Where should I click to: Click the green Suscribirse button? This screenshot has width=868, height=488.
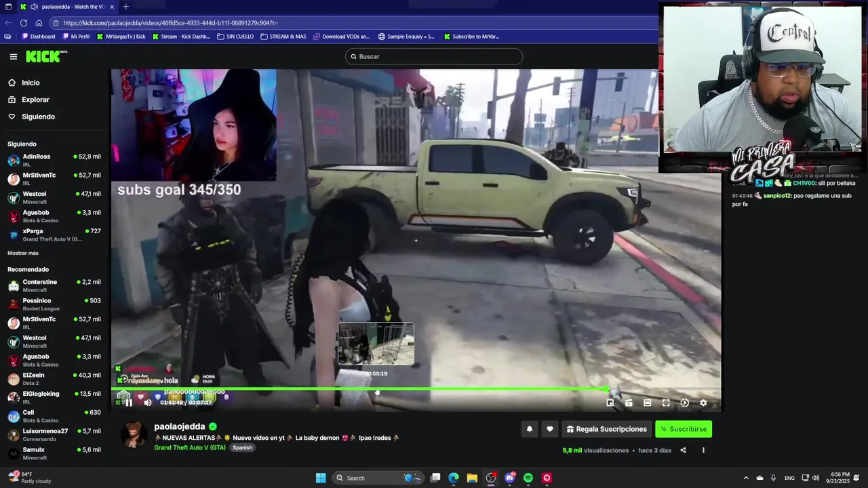pyautogui.click(x=684, y=429)
